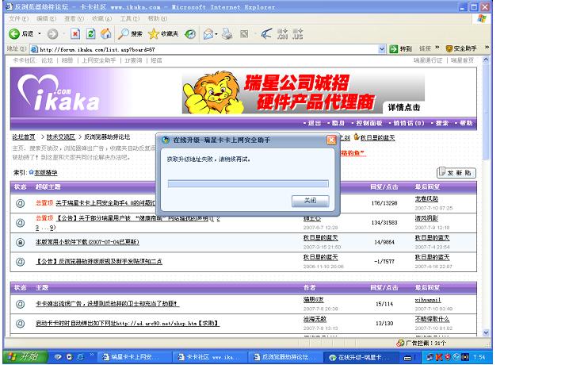This screenshot has width=588, height=365.
Task: Click the gray square toolbar icon after printer
Action: [x=244, y=34]
